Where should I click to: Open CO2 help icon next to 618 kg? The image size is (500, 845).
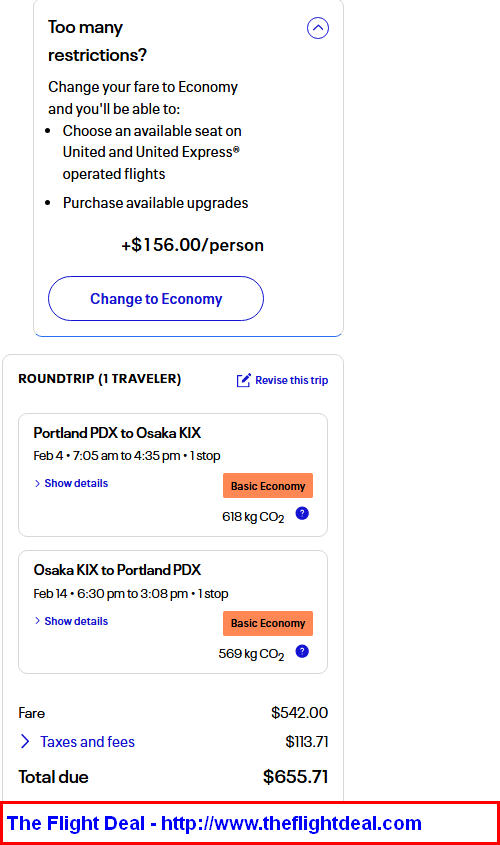(302, 514)
